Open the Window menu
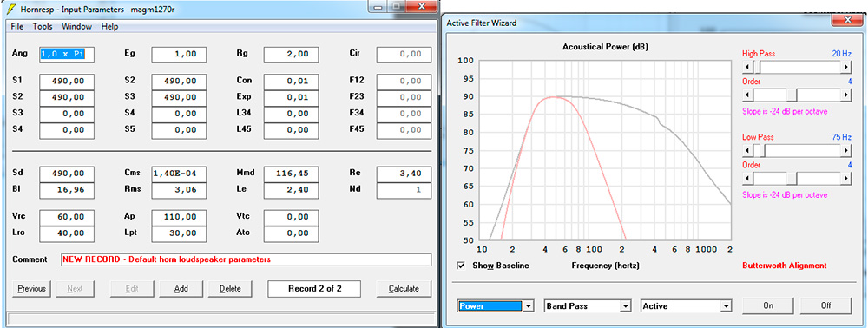This screenshot has width=868, height=328. (77, 27)
